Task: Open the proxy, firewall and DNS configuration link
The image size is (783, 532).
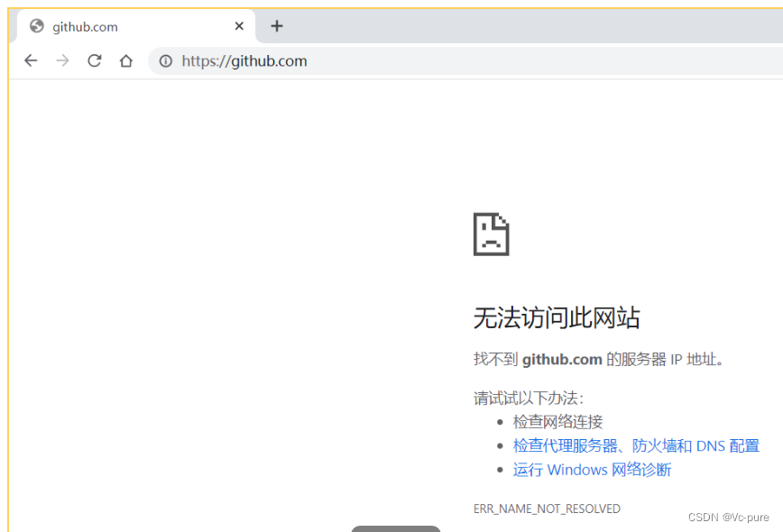Action: pos(636,445)
